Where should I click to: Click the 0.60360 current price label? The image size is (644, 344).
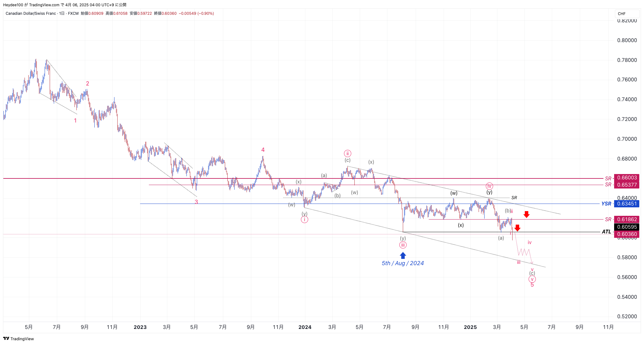pyautogui.click(x=627, y=234)
